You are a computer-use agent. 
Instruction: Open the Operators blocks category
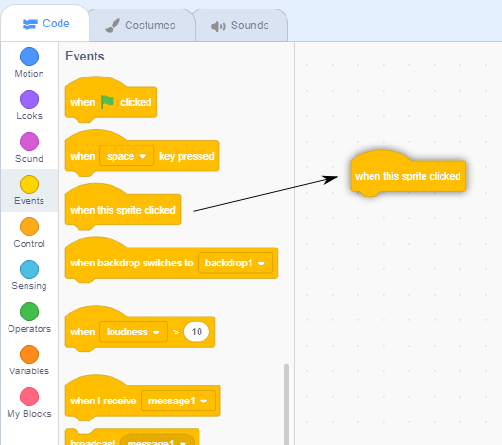click(x=29, y=318)
